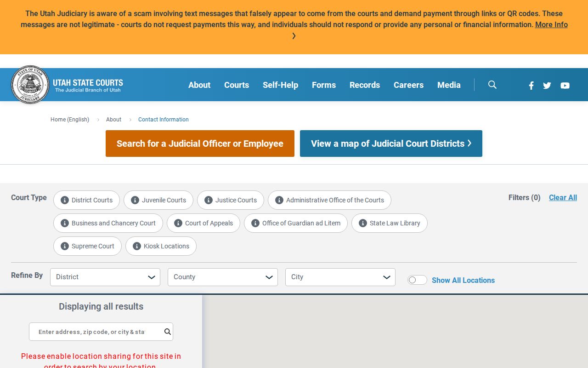
Task: Clear All filters link
Action: [563, 197]
